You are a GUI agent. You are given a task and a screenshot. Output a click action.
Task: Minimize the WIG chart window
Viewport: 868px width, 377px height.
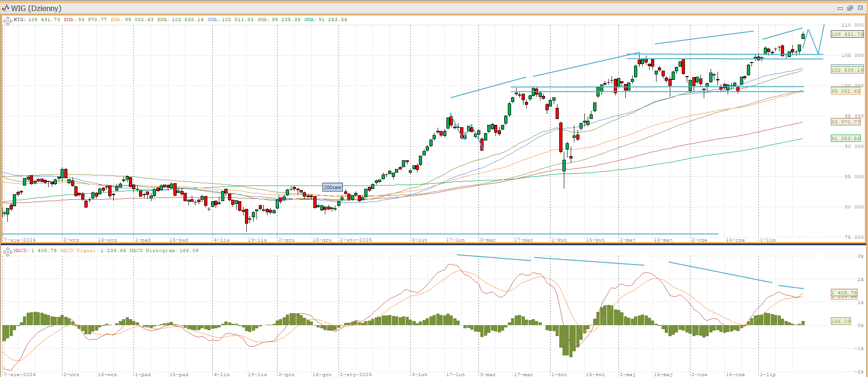(x=840, y=8)
